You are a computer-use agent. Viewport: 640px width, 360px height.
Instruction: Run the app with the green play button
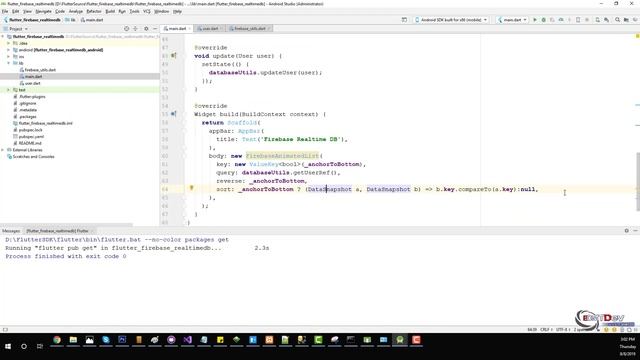(535, 20)
